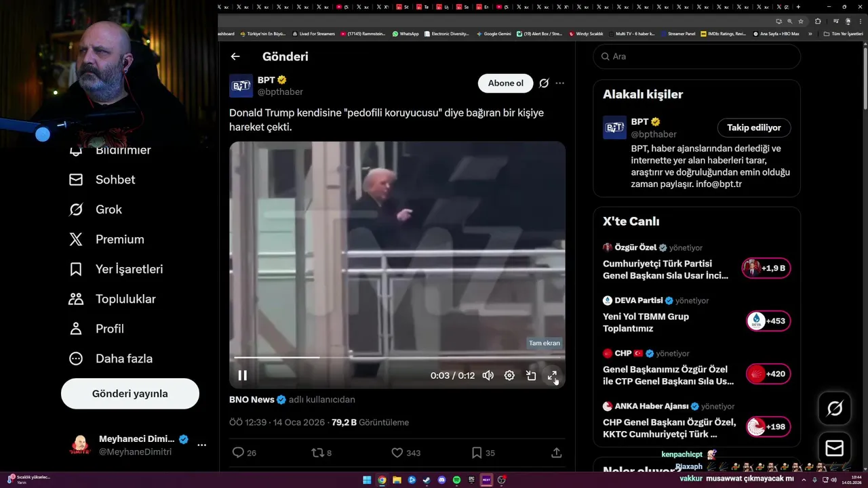The height and width of the screenshot is (488, 868).
Task: Open the @bpthaber handle under post title
Action: point(280,92)
